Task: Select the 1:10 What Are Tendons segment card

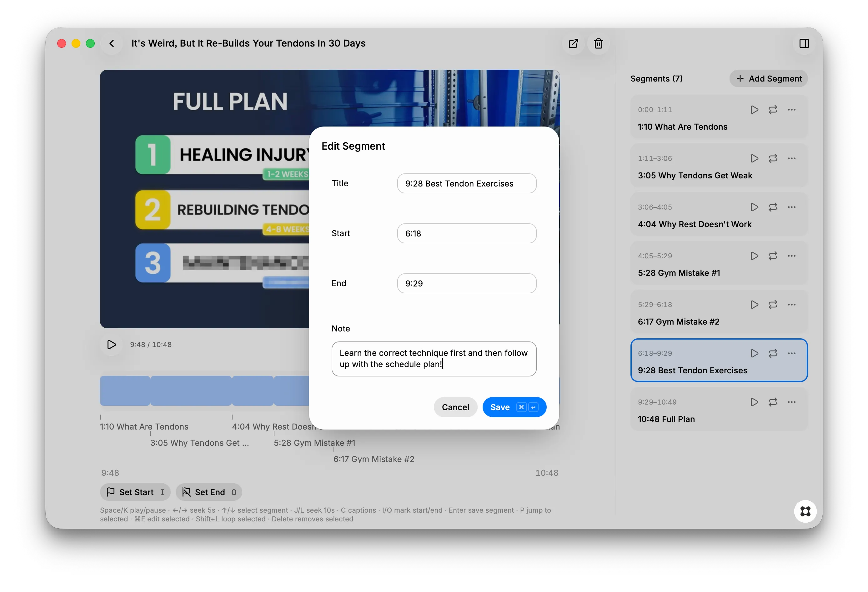Action: tap(719, 117)
